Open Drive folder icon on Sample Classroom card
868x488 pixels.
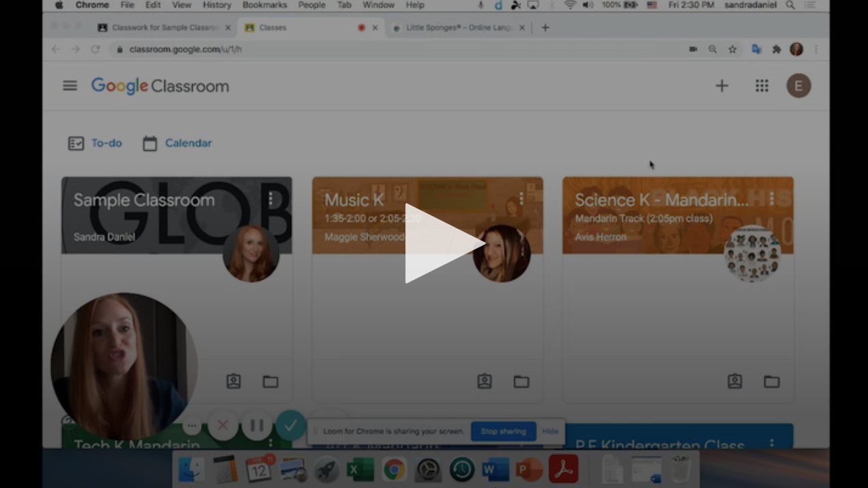click(271, 381)
